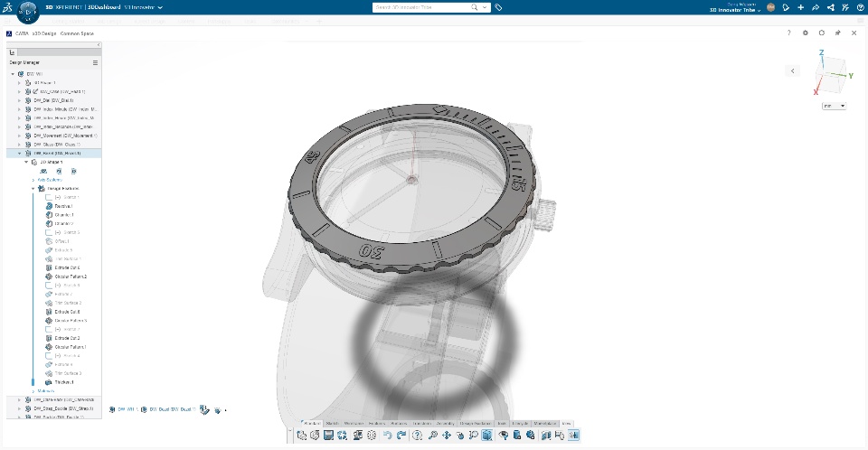The height and width of the screenshot is (450, 868).
Task: Click the Redo arrow in bottom toolbar
Action: pos(401,436)
